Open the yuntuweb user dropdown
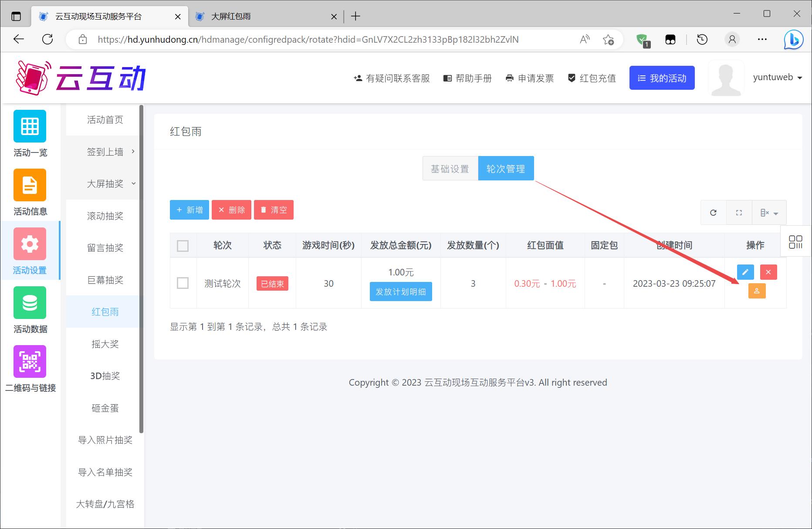This screenshot has width=812, height=529. [777, 78]
